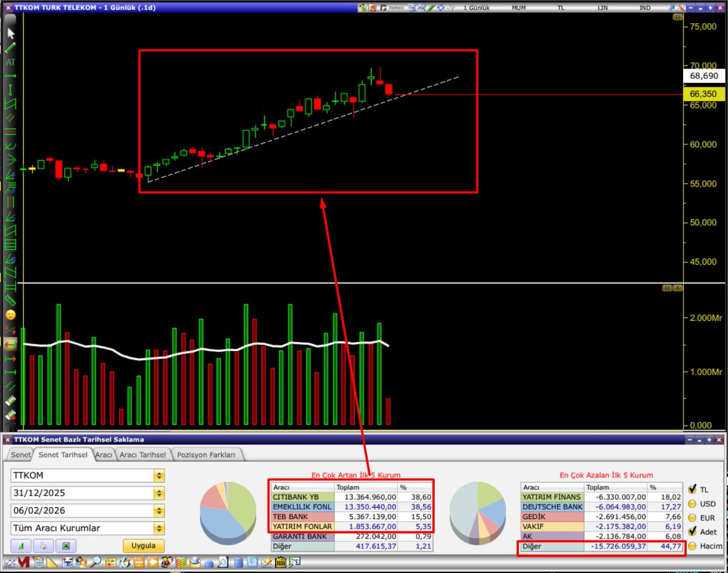Pick the smiley face emoji tool
Viewport: 728px width, 573px height.
tap(10, 315)
